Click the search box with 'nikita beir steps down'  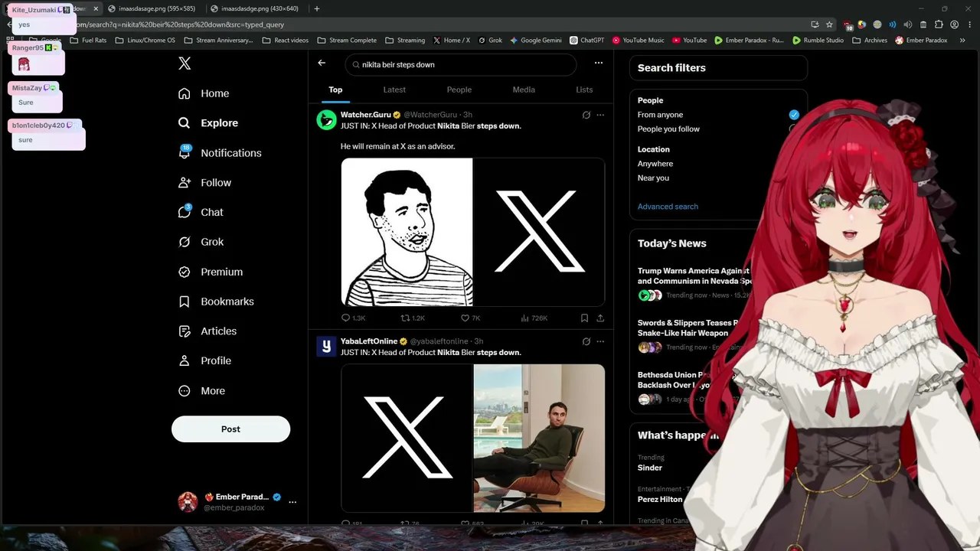click(x=461, y=64)
